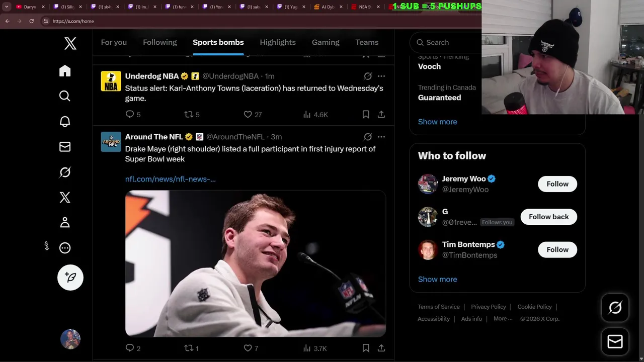Click the browser address bar URL
This screenshot has height=362, width=644.
click(73, 21)
